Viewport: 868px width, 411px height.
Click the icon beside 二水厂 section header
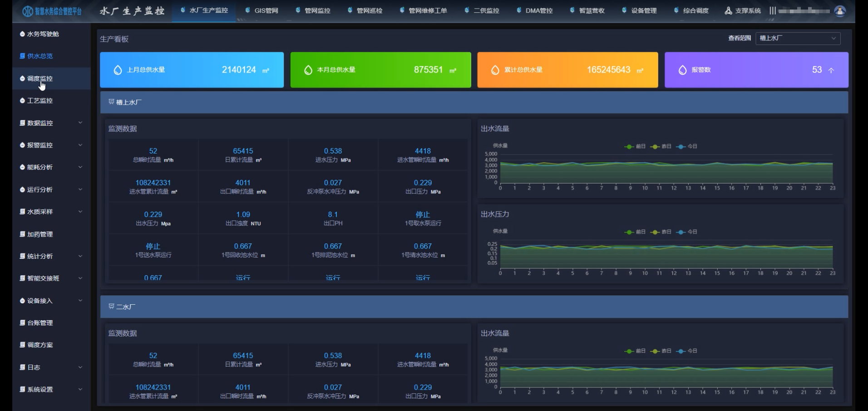point(111,307)
